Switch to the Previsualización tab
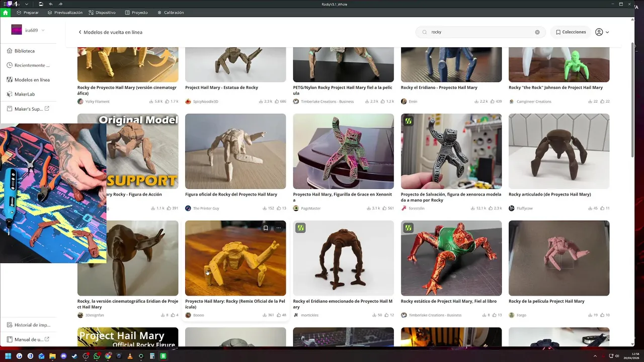The width and height of the screenshot is (644, 362). click(65, 13)
